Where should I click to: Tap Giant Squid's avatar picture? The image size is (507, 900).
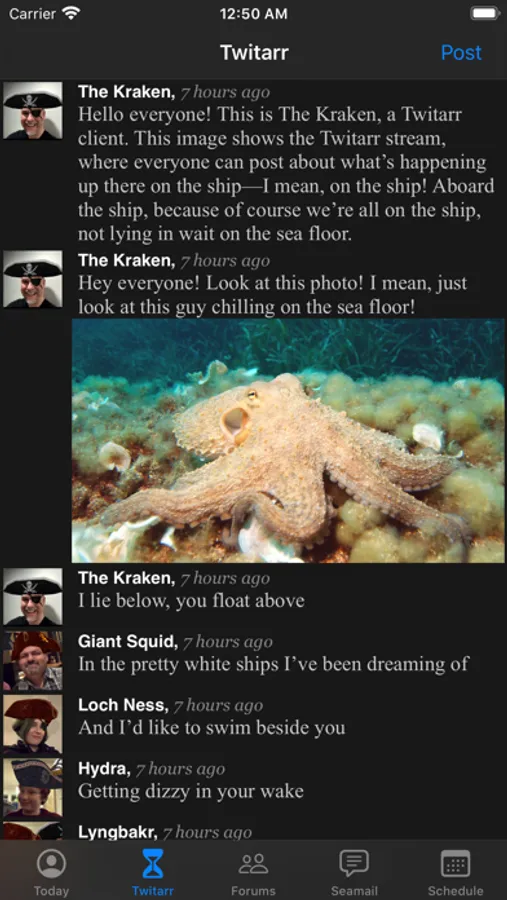tap(33, 661)
